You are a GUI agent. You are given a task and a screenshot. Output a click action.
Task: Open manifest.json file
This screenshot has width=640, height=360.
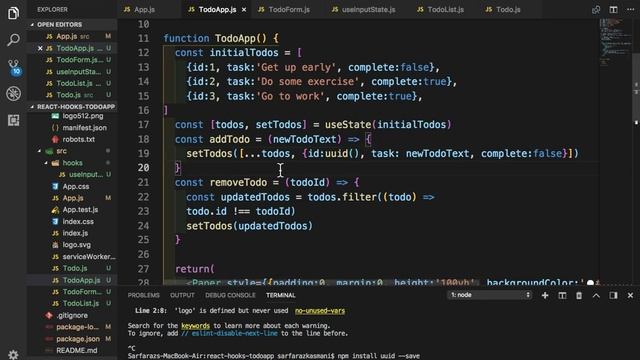pyautogui.click(x=73, y=128)
